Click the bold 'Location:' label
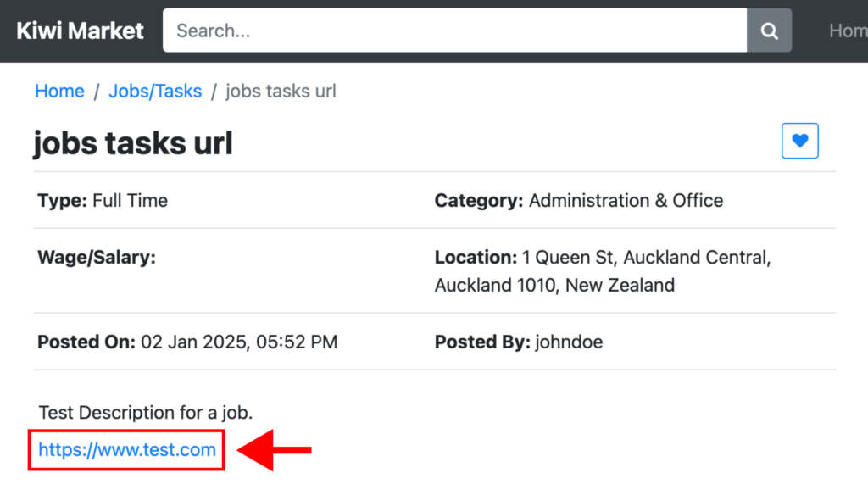The width and height of the screenshot is (868, 484). 476,258
